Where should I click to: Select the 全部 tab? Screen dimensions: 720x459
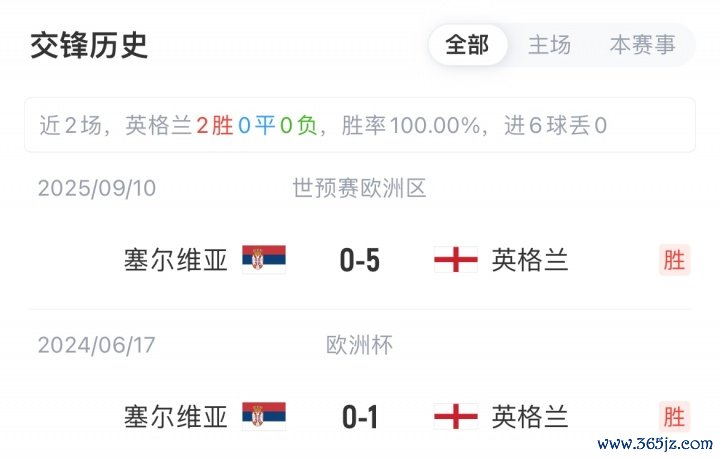[467, 45]
